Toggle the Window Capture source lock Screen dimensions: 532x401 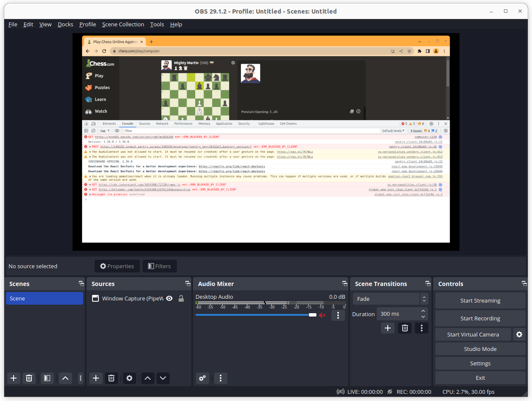click(181, 298)
